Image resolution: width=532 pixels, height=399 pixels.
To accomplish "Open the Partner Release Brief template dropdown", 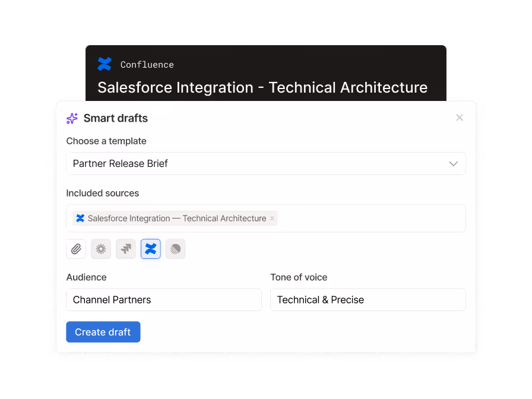I will point(265,163).
